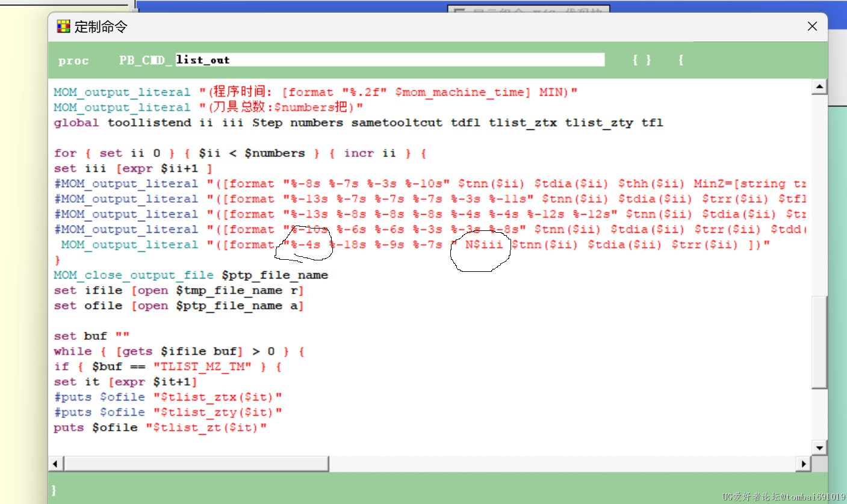Click the horizontal scrollbar left arrow
Viewport: 847px width, 504px height.
(x=55, y=464)
